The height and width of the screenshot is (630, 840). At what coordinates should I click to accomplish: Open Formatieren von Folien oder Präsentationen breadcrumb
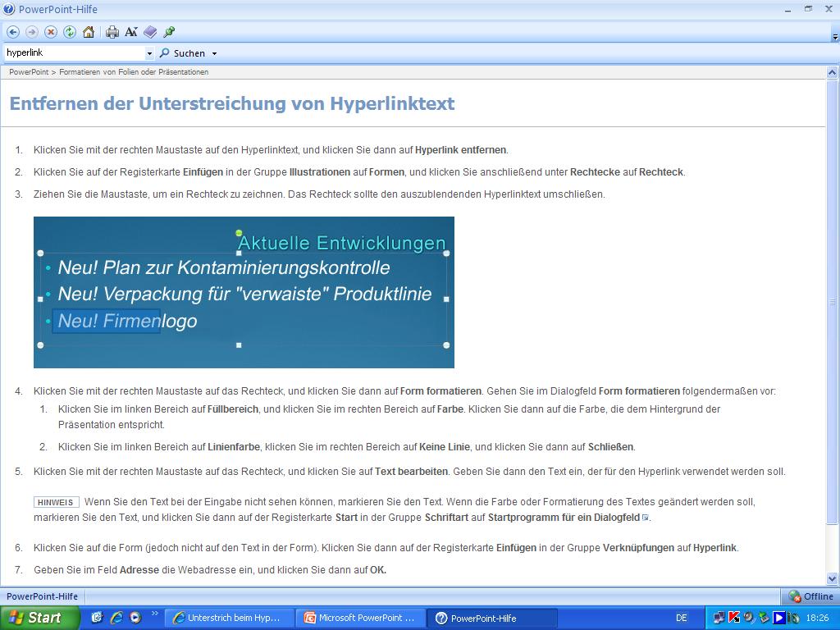134,72
